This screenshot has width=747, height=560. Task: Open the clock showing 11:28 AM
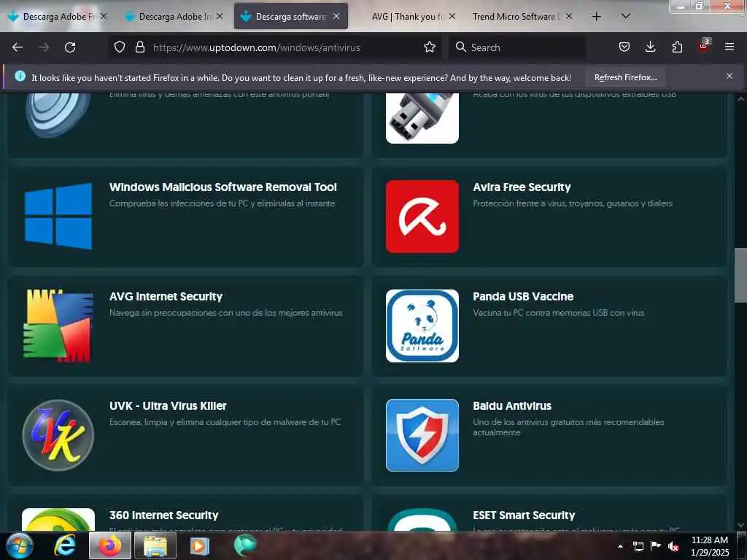click(710, 546)
